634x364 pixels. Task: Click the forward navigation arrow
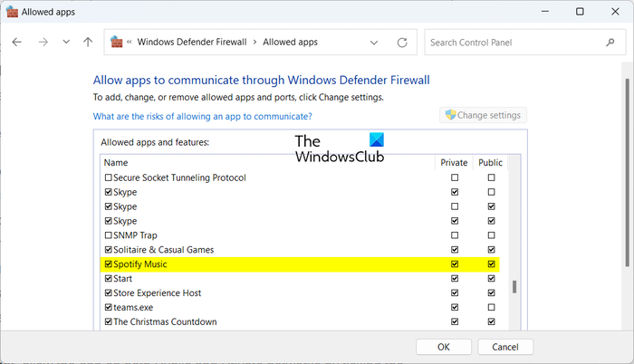[42, 43]
